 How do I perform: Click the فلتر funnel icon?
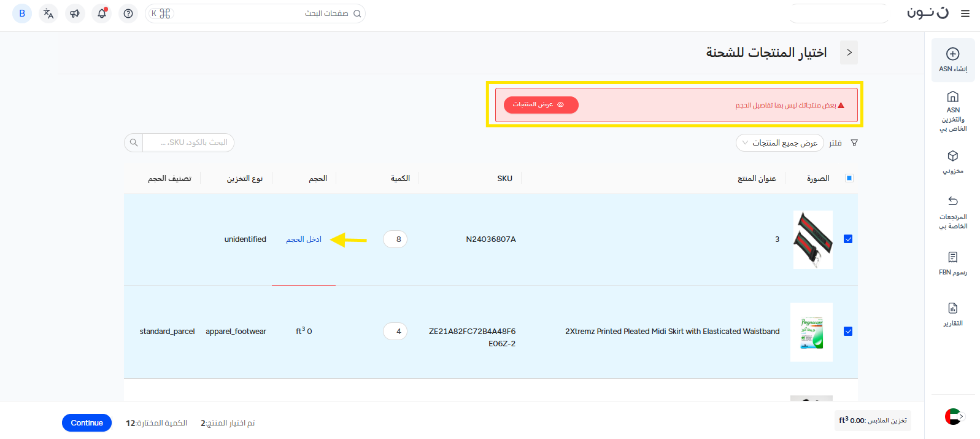tap(854, 143)
